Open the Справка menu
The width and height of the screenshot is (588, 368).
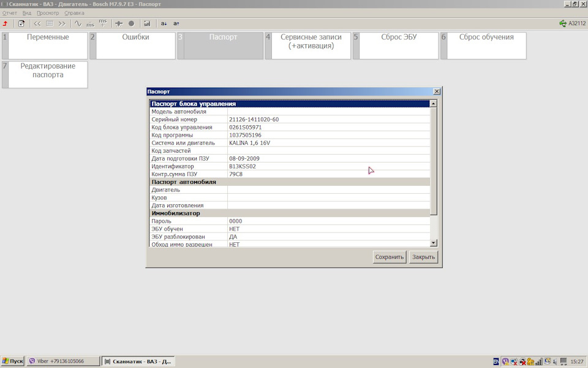74,13
